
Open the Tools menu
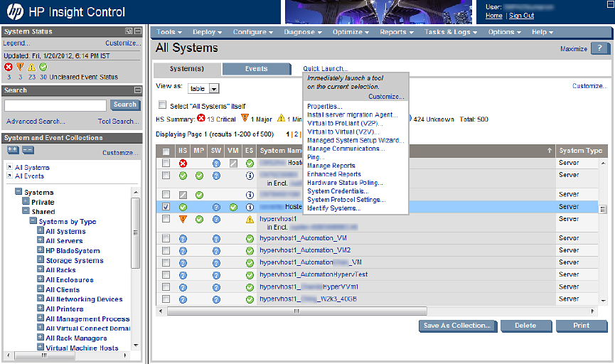click(169, 32)
